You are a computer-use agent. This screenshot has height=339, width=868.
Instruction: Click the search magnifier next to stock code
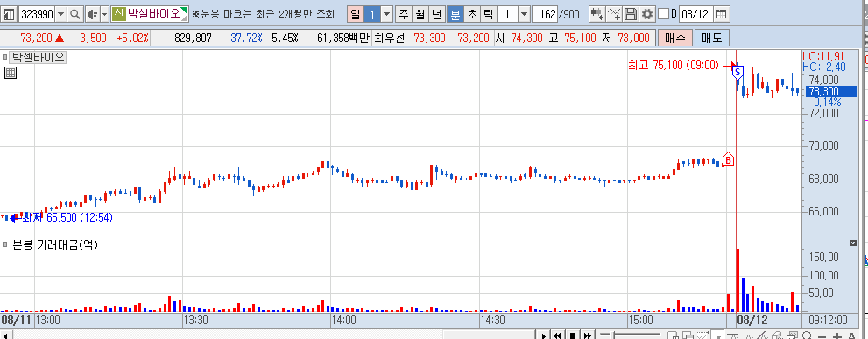point(74,14)
